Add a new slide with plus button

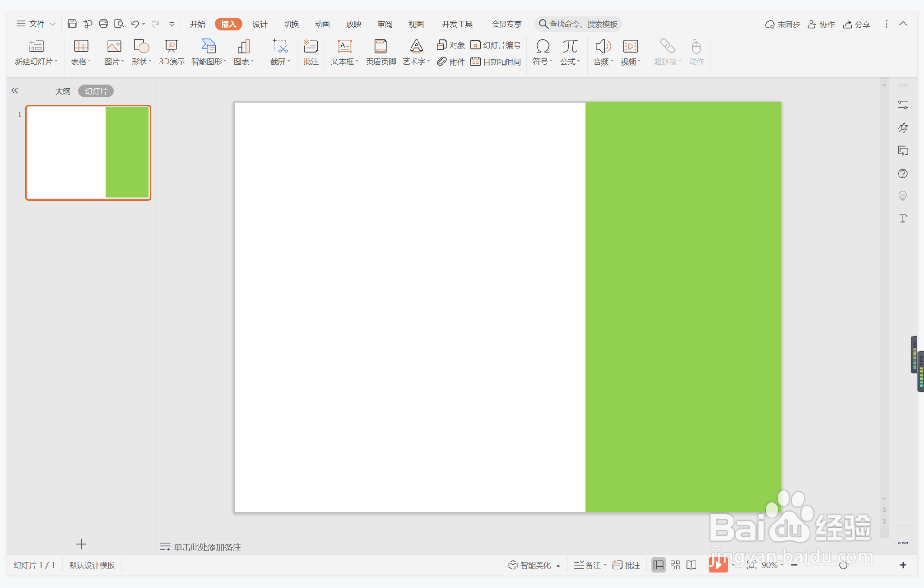81,544
